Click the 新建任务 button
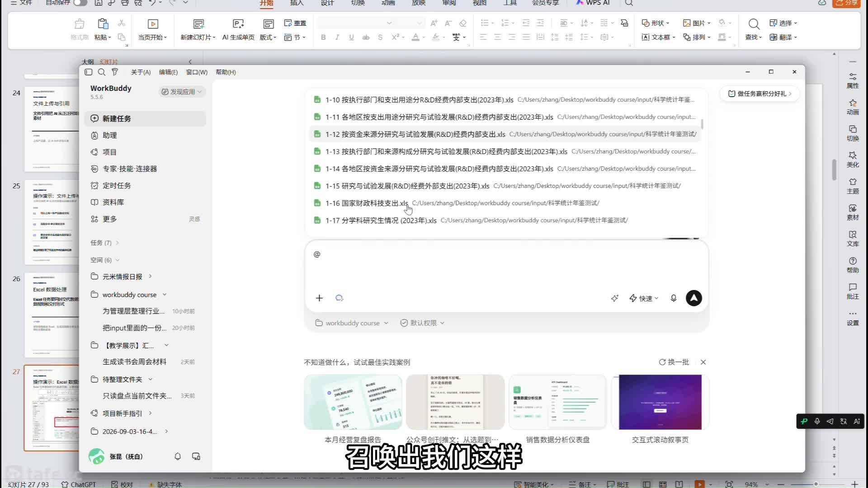Image resolution: width=868 pixels, height=488 pixels. point(145,119)
